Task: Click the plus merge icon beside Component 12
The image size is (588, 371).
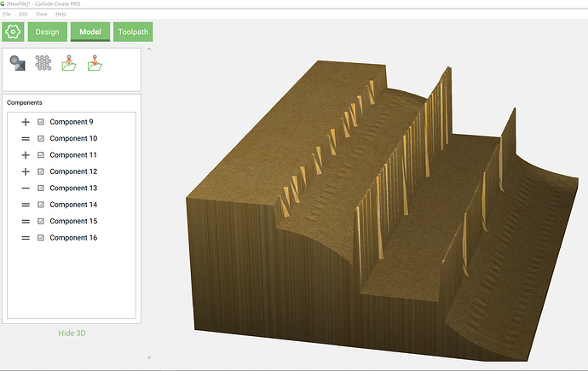Action: [26, 171]
